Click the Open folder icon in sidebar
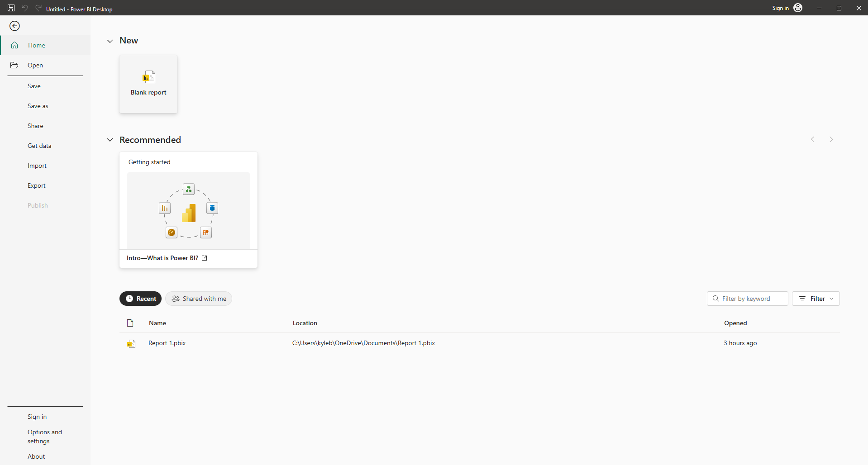The image size is (868, 465). point(14,65)
